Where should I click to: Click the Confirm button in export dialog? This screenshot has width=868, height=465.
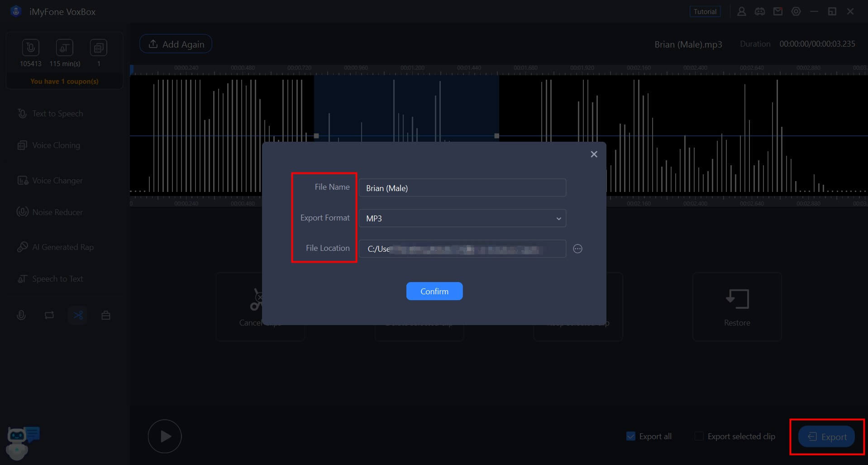point(434,291)
